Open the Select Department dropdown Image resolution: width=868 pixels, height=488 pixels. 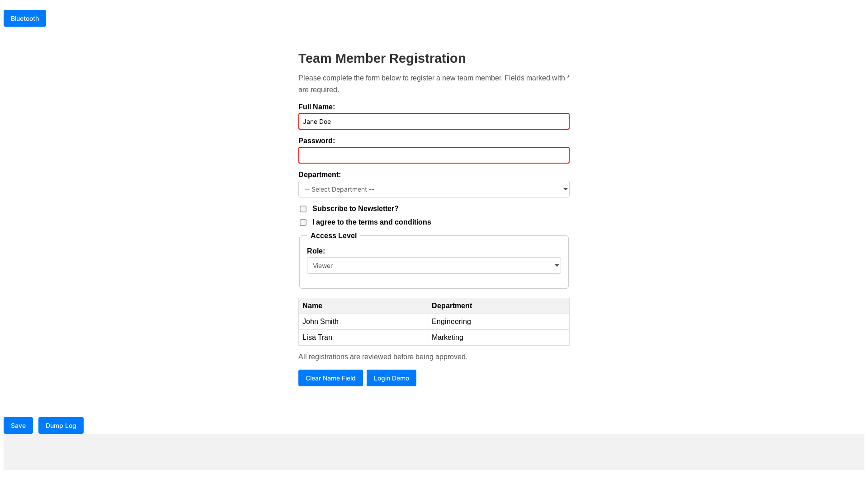[434, 189]
